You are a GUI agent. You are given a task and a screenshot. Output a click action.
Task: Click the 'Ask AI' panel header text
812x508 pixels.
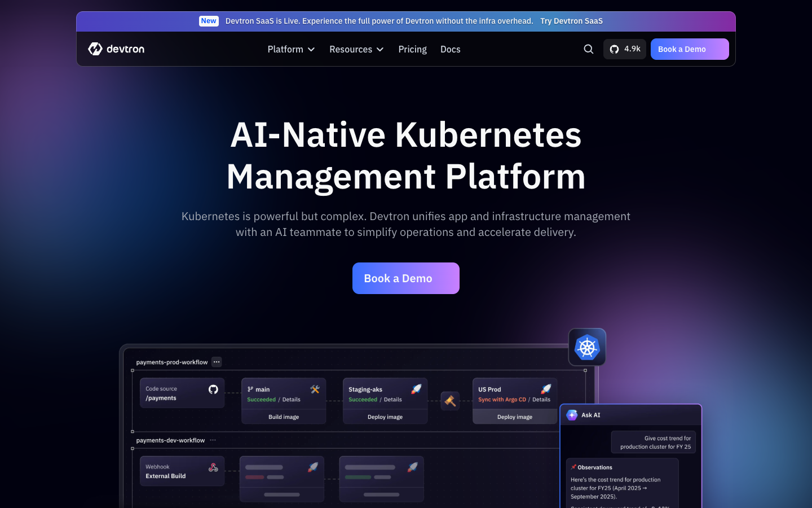591,415
